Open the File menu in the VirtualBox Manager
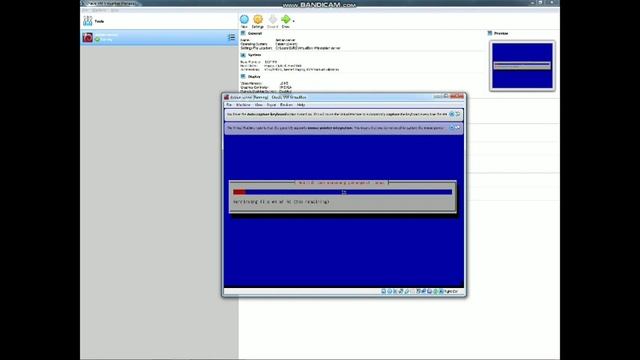 [x=84, y=10]
